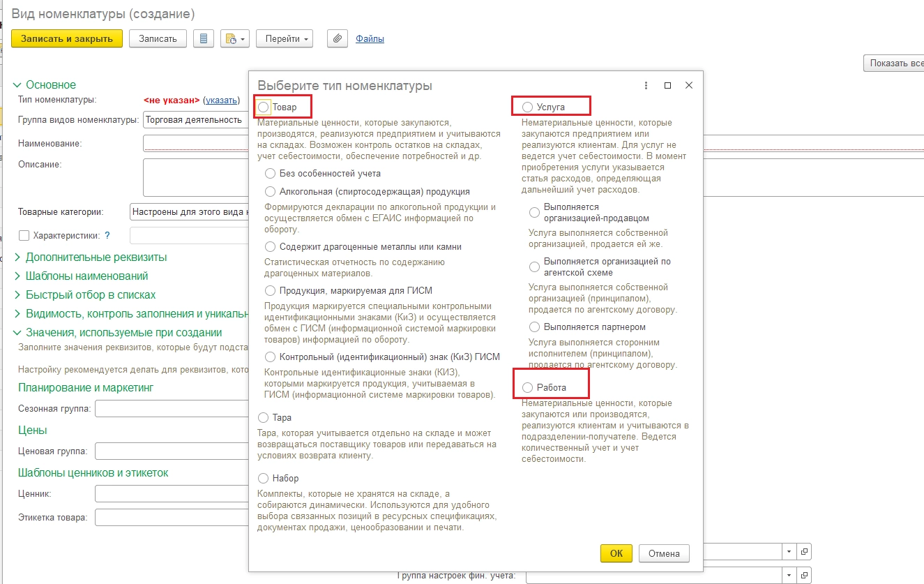The height and width of the screenshot is (584, 924).
Task: Click the report list icon beside Записать
Action: (203, 38)
